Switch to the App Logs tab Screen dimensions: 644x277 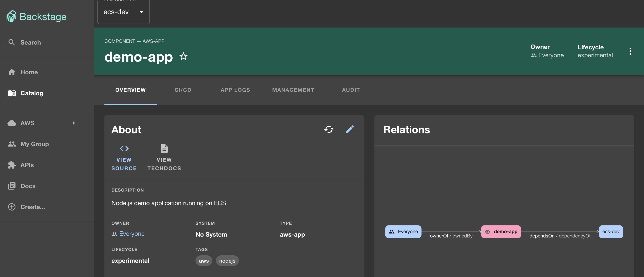(x=235, y=90)
